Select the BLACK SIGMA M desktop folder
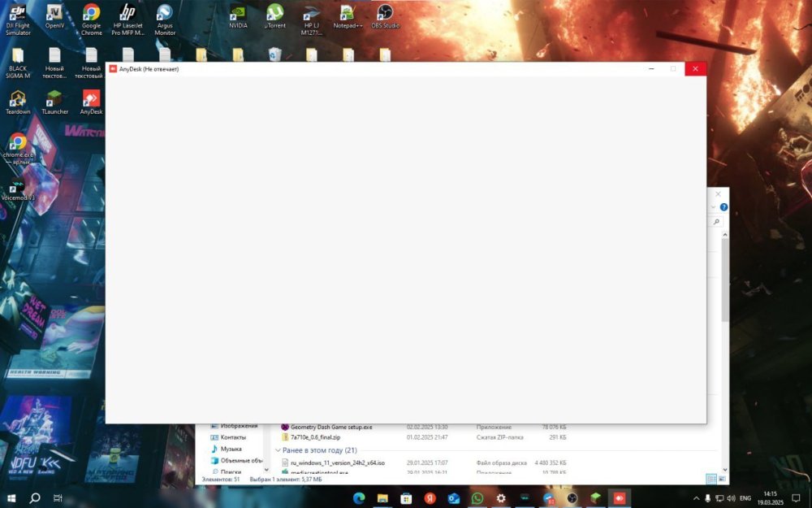812x508 pixels. 18,63
